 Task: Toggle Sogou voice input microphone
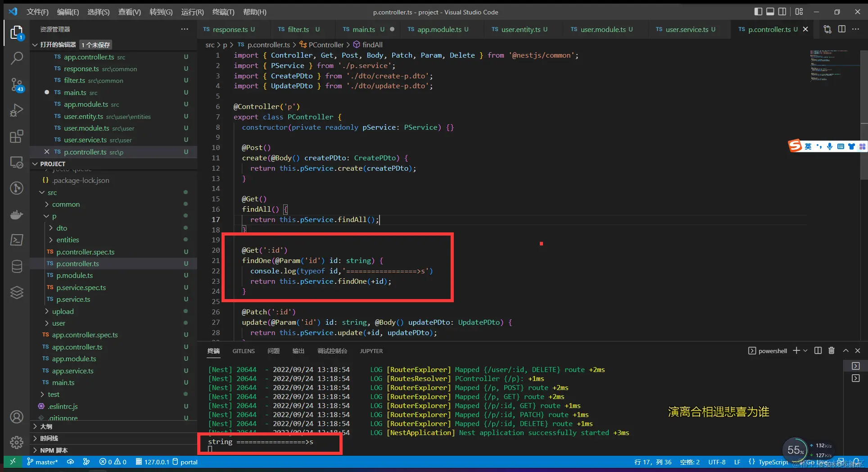pos(830,146)
